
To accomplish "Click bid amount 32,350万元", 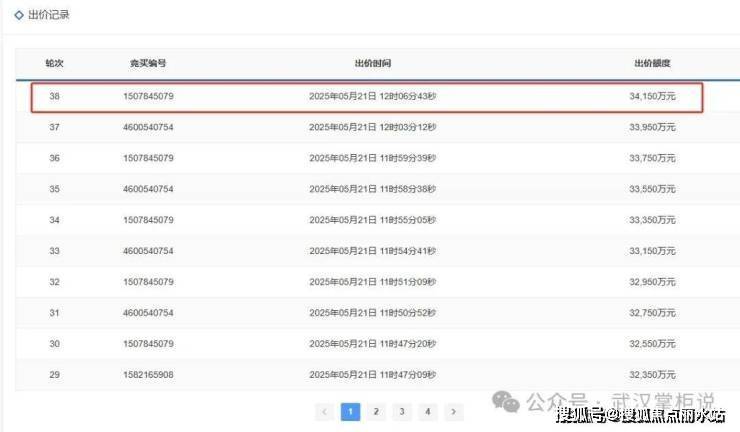I will click(x=652, y=375).
